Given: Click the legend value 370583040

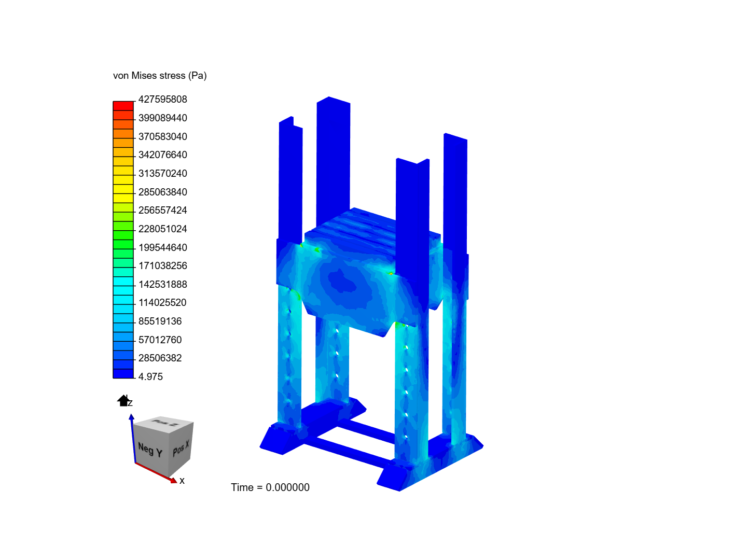Looking at the screenshot, I should click(x=163, y=137).
